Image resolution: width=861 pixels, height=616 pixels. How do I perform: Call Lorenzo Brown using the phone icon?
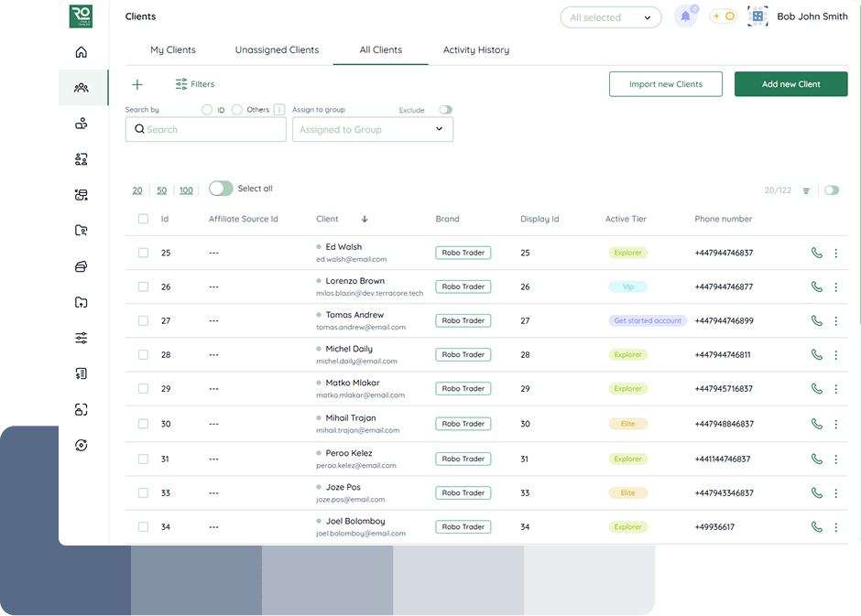816,286
